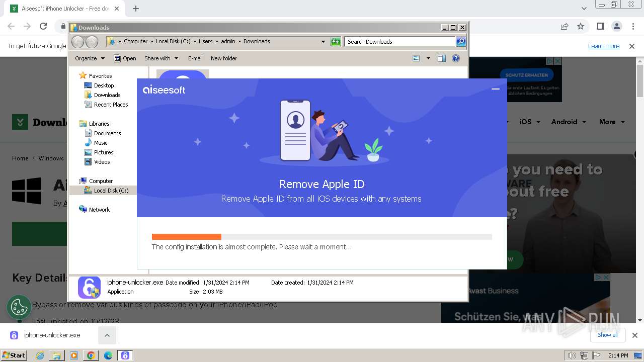Click Show all downloads button

tap(608, 335)
